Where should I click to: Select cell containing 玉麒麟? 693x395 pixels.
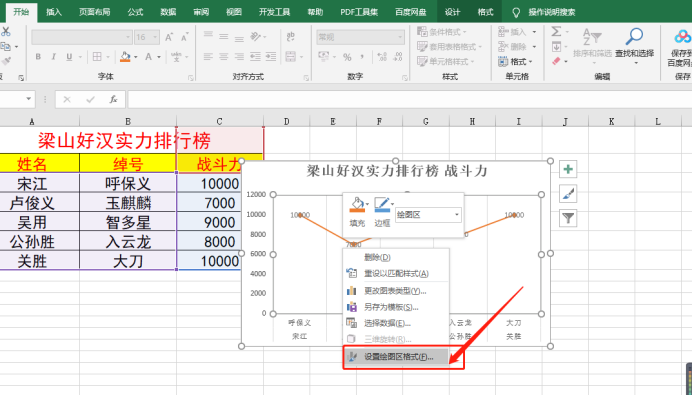128,203
